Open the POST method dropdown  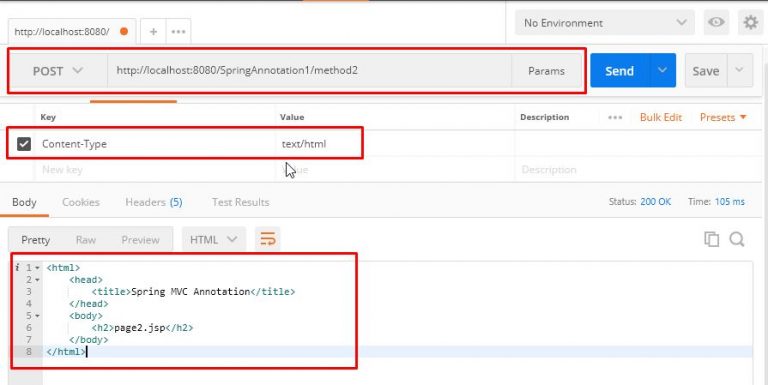coord(58,71)
